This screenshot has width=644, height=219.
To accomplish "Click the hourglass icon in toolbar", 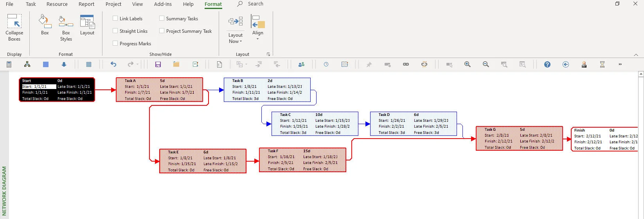I will click(603, 64).
